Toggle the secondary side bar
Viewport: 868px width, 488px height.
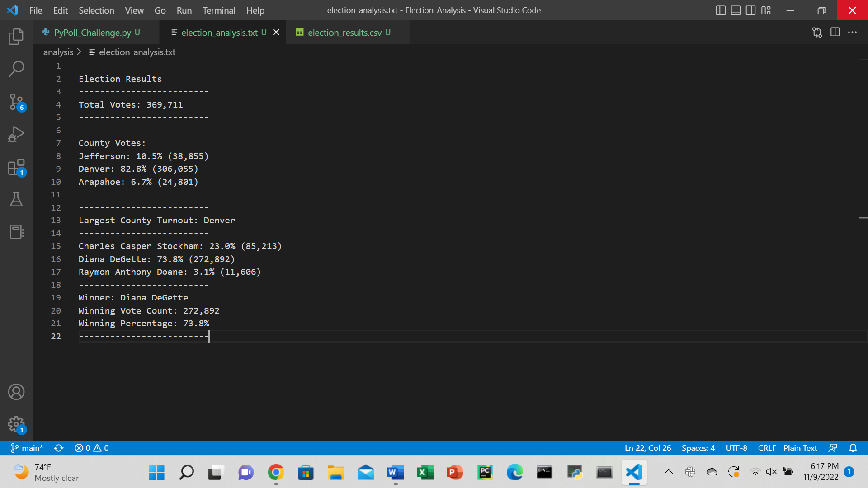(751, 10)
